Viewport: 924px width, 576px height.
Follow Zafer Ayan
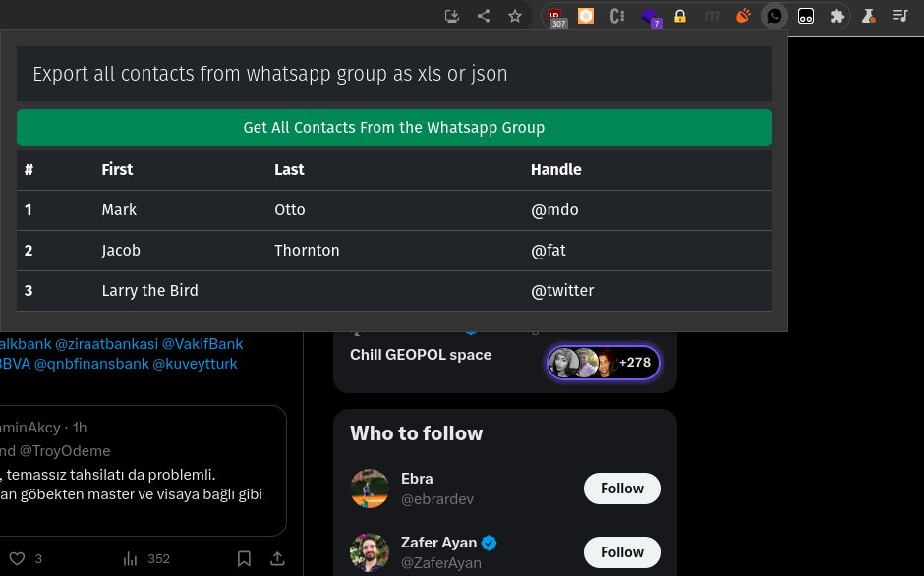621,551
